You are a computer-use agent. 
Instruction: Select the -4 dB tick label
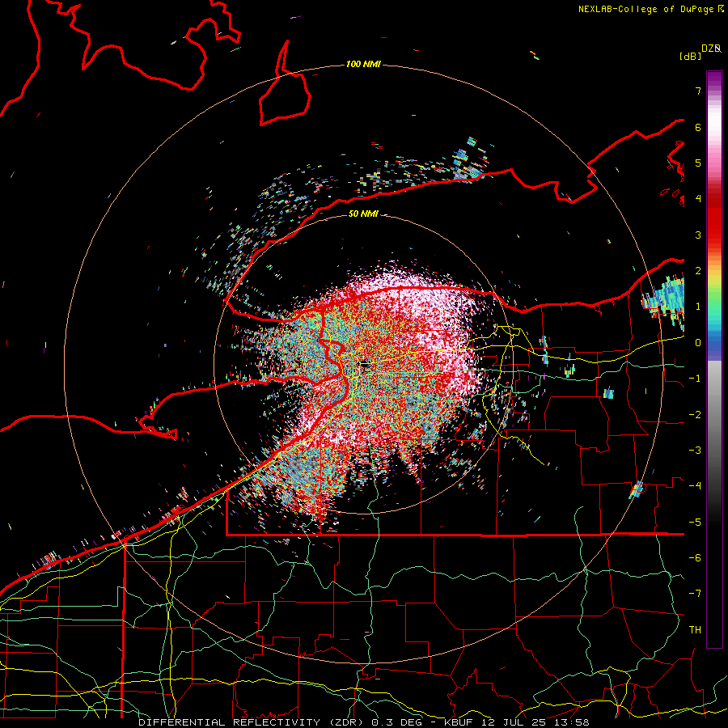[x=695, y=485]
